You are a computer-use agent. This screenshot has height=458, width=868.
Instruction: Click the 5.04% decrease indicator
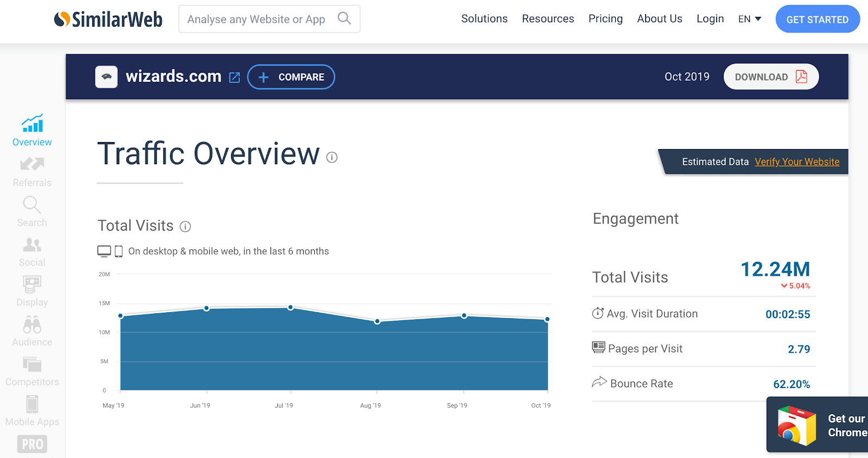click(x=795, y=286)
